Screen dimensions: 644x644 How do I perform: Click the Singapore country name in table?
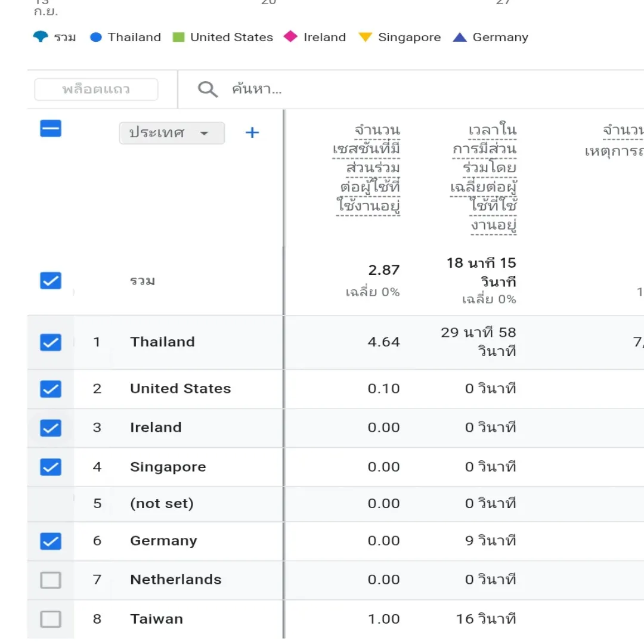(168, 467)
